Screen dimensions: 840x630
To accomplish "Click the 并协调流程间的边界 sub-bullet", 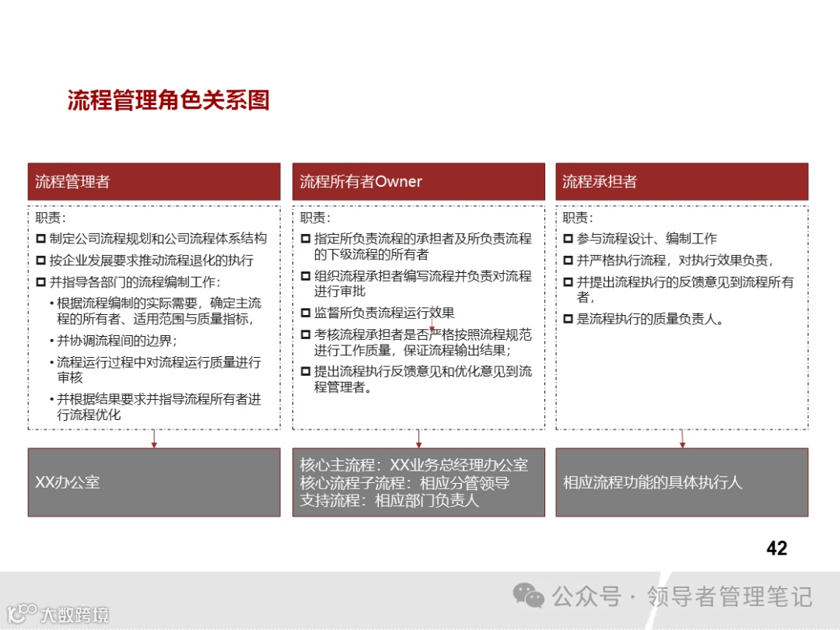I will pyautogui.click(x=114, y=341).
